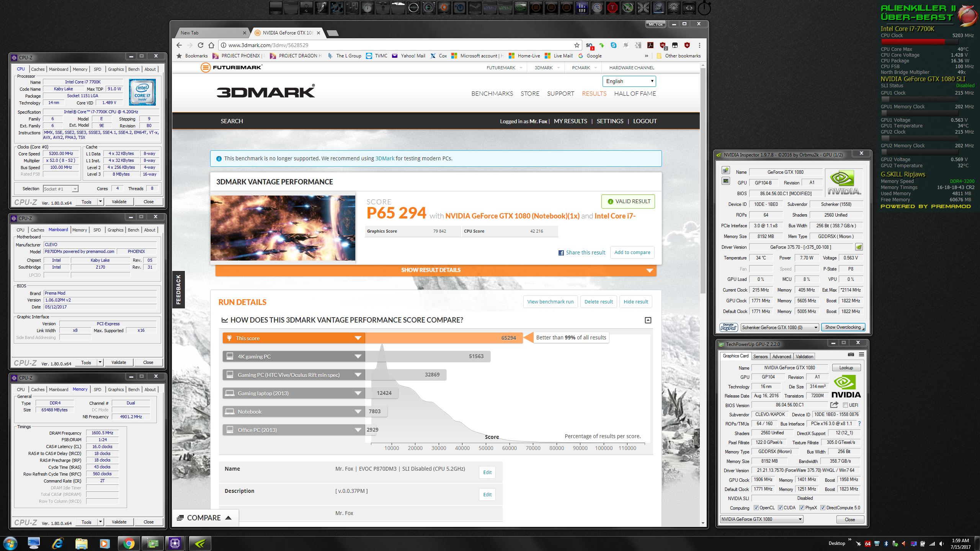Click NVIDIA Inspector driver profile settings icon
The height and width of the screenshot is (551, 980).
point(859,247)
